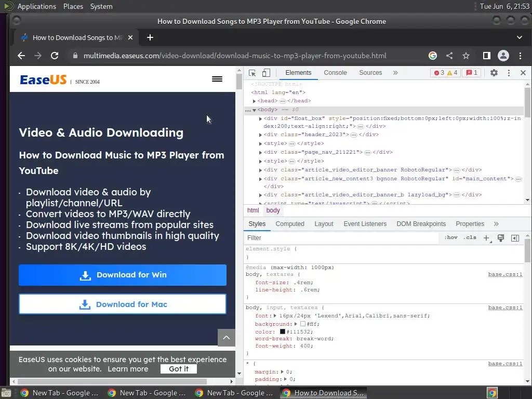Expand font shorthand property triangle
Viewport: 532px width, 399px height.
click(275, 316)
